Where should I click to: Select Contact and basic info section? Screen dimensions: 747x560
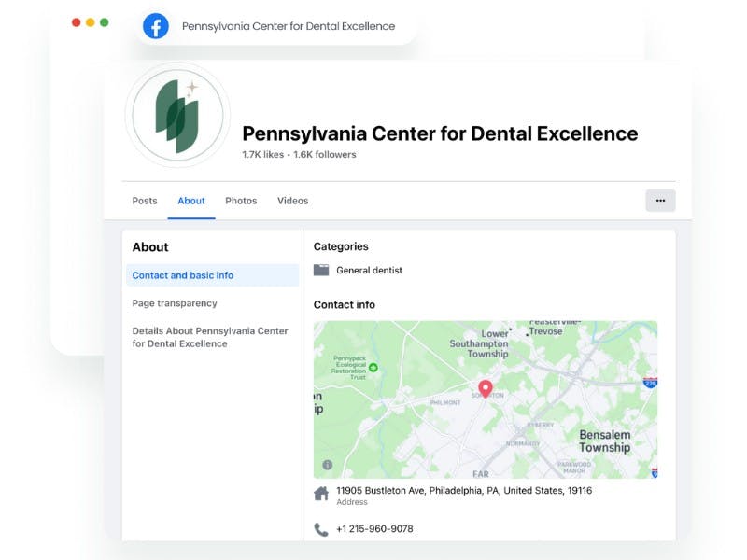pyautogui.click(x=213, y=275)
